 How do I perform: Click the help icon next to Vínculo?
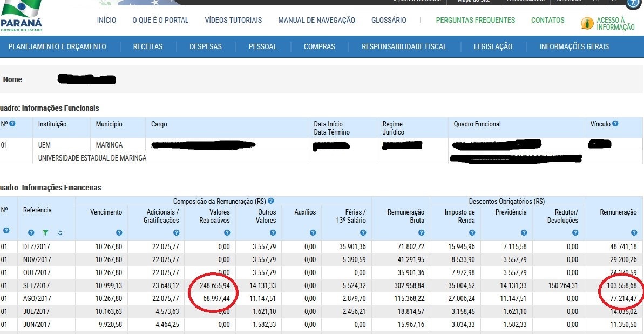pyautogui.click(x=615, y=123)
